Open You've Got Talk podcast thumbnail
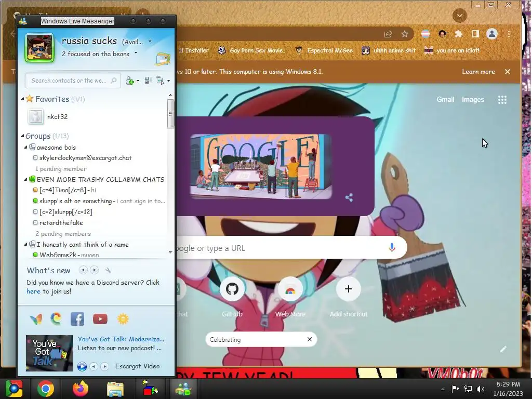 pos(49,353)
